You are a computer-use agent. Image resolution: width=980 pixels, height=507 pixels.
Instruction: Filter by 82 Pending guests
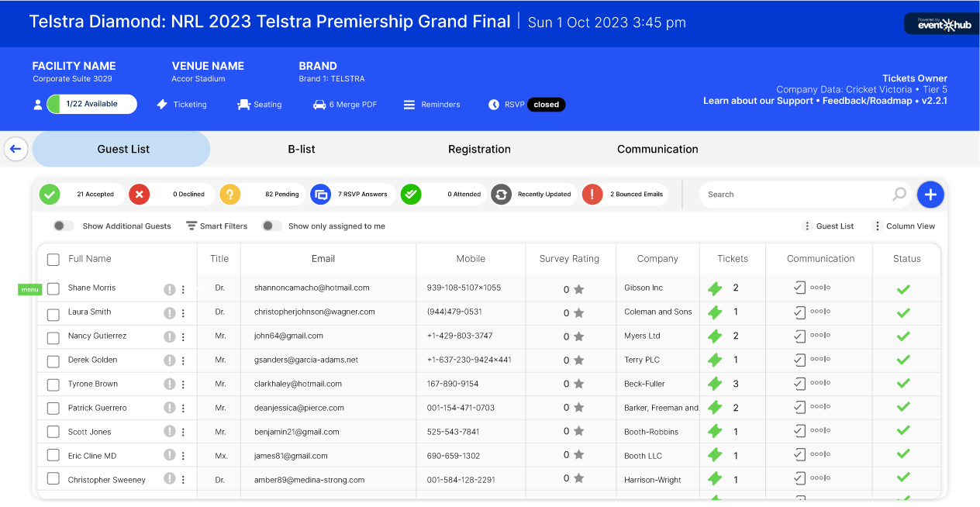pos(261,195)
